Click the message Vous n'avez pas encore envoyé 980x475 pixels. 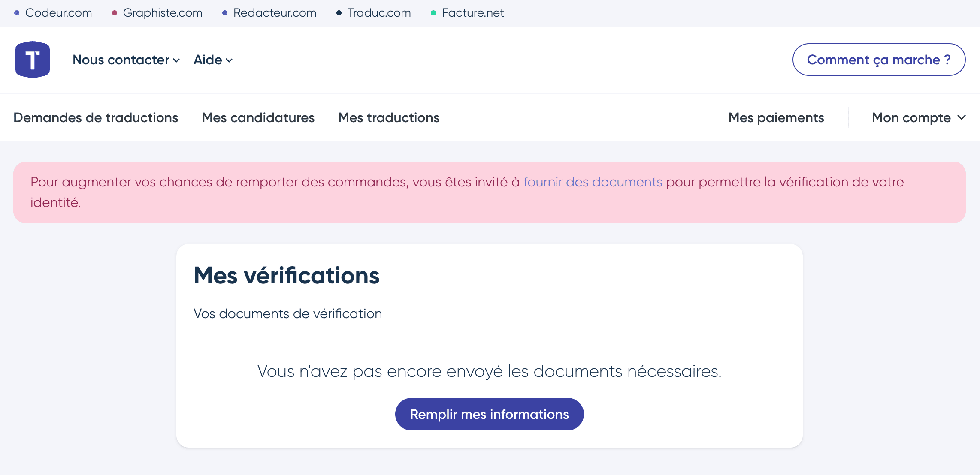click(489, 371)
